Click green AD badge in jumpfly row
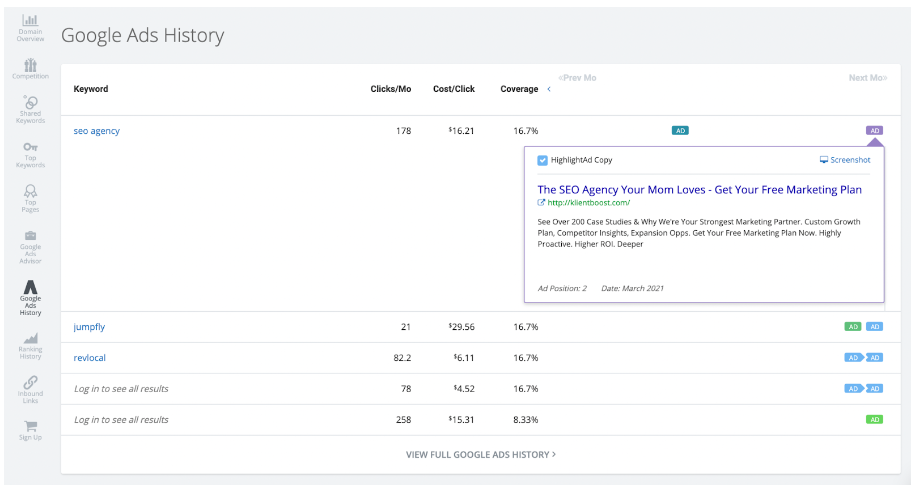The width and height of the screenshot is (912, 486). click(x=853, y=327)
